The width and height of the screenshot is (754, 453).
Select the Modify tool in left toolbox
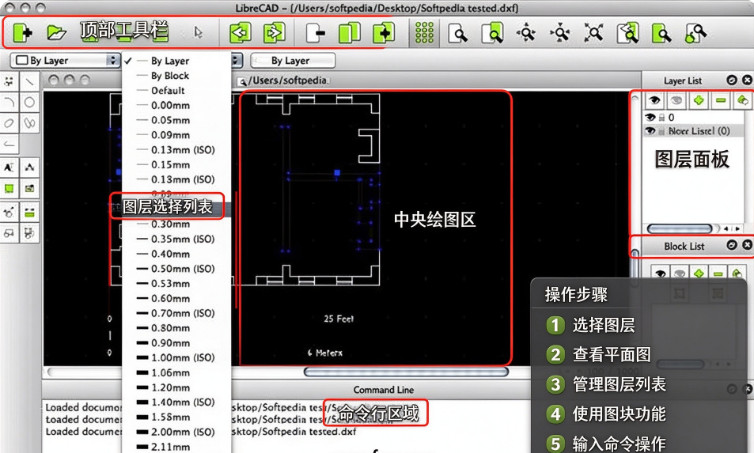pos(9,212)
